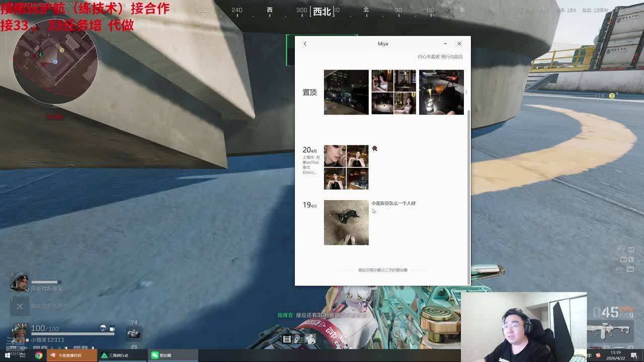Open Task View on the taskbar

(x=23, y=355)
